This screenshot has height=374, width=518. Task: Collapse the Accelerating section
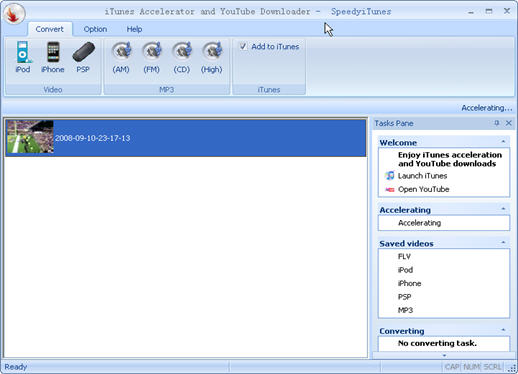click(503, 209)
